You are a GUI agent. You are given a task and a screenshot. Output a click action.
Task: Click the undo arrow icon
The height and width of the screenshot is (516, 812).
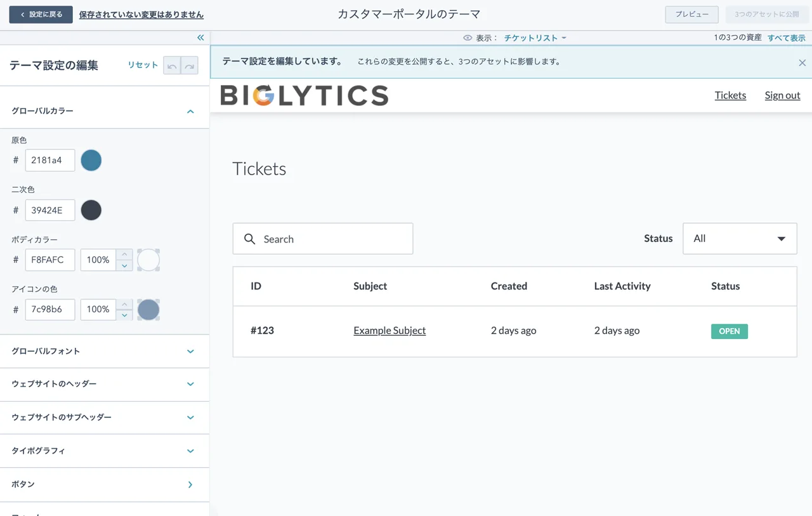(172, 65)
